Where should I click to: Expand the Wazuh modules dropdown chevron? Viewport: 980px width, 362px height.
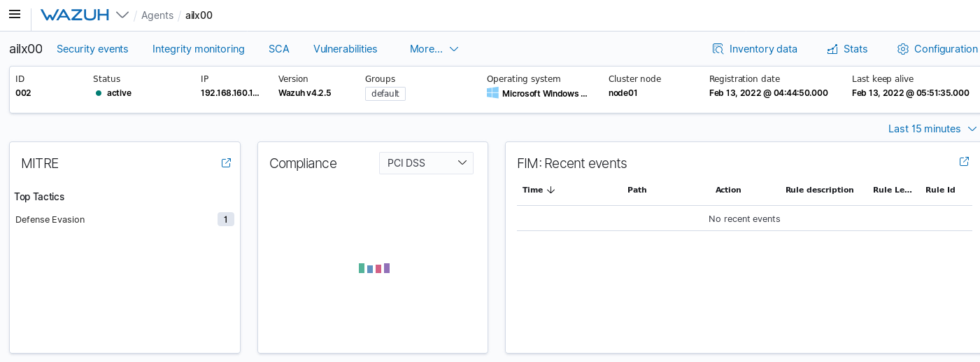coord(122,15)
